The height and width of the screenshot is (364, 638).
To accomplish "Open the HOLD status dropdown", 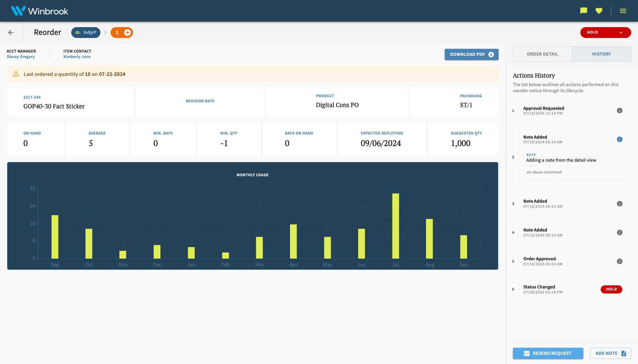I will pos(606,32).
